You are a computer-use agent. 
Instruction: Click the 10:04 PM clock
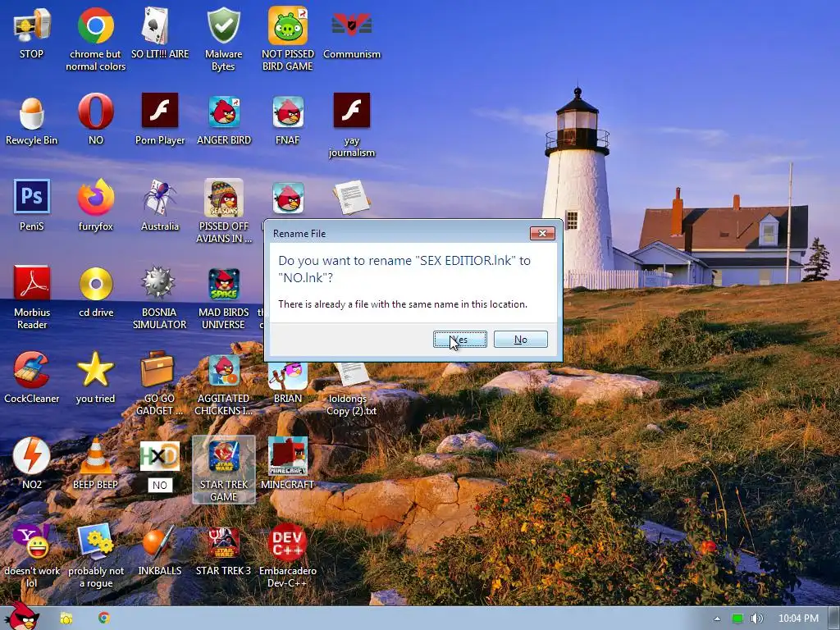(x=798, y=619)
